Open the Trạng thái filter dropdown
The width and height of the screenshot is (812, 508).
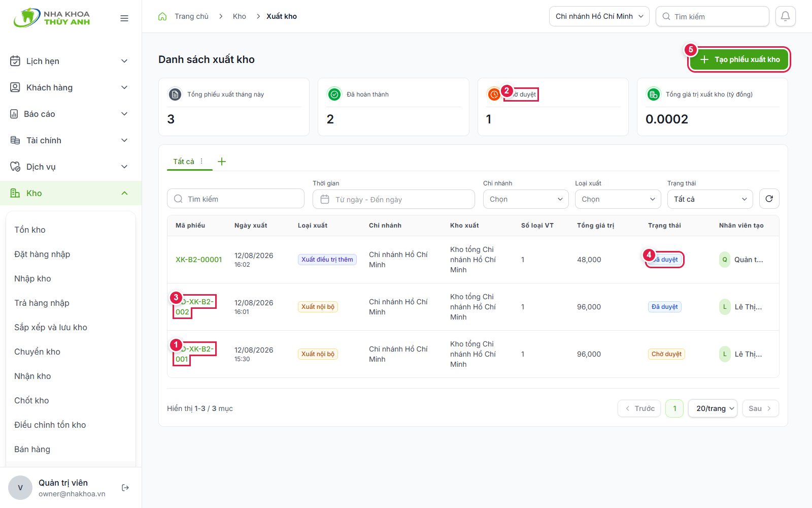coord(710,199)
